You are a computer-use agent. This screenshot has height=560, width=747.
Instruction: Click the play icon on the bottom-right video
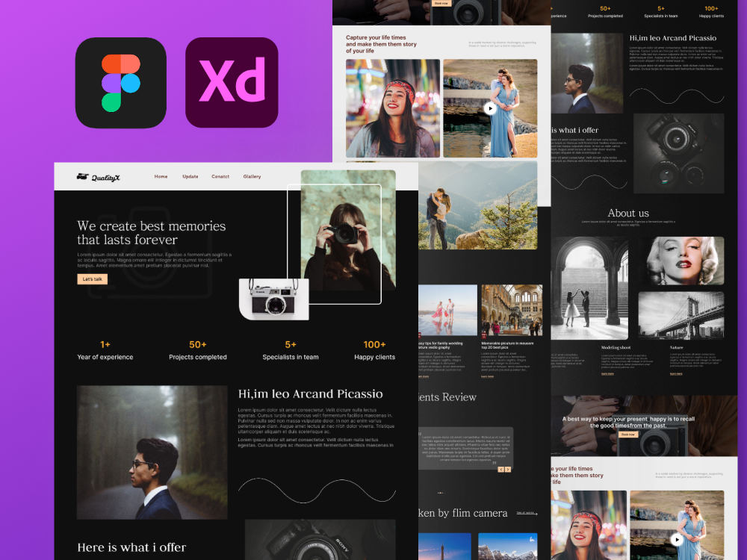point(678,538)
